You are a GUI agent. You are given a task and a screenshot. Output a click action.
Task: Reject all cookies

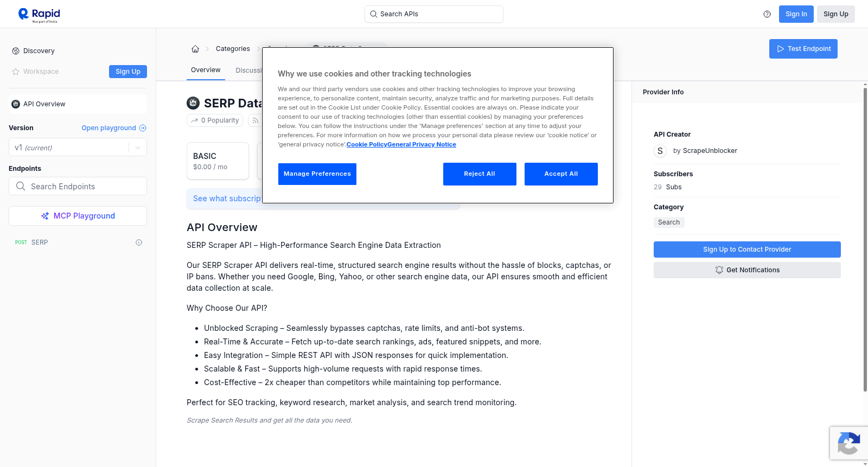[x=480, y=174]
